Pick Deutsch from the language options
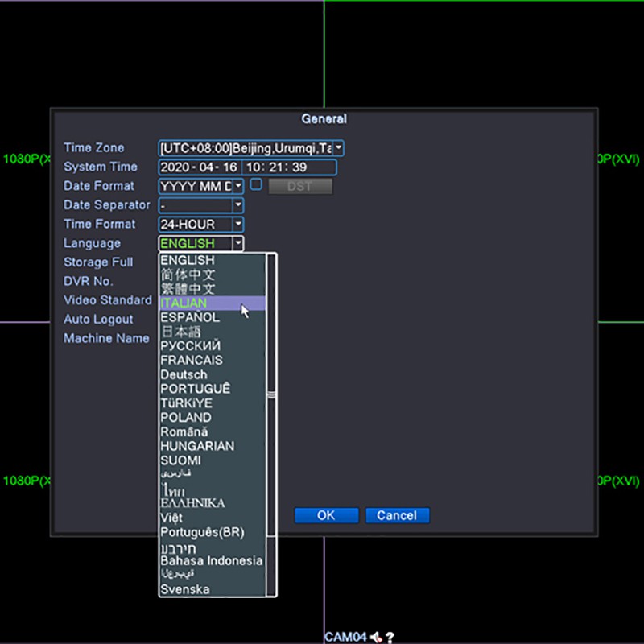The height and width of the screenshot is (644, 644). pos(212,375)
